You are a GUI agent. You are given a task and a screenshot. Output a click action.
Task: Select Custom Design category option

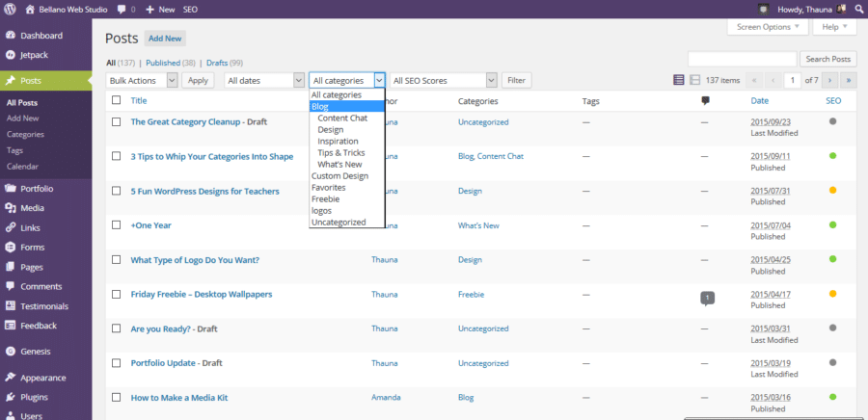tap(346, 175)
